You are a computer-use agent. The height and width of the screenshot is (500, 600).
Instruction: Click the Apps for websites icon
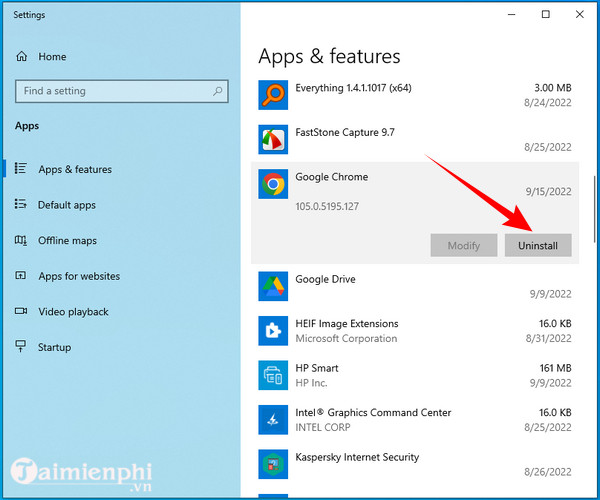tap(21, 275)
